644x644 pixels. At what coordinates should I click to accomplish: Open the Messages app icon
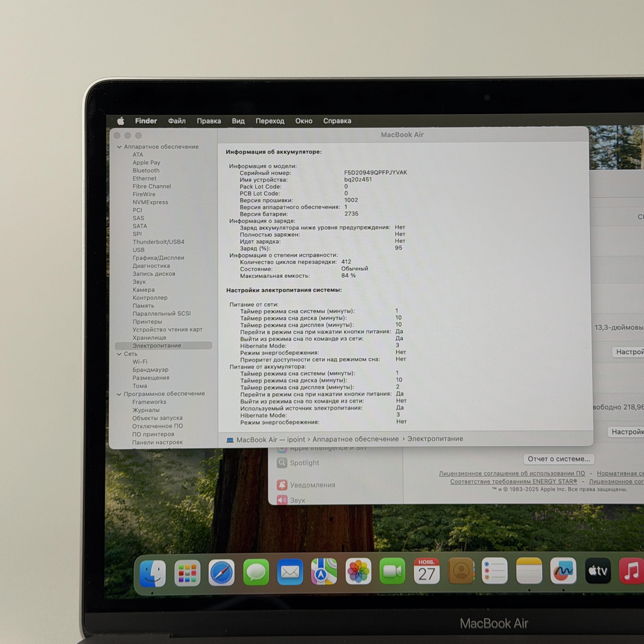tap(256, 573)
